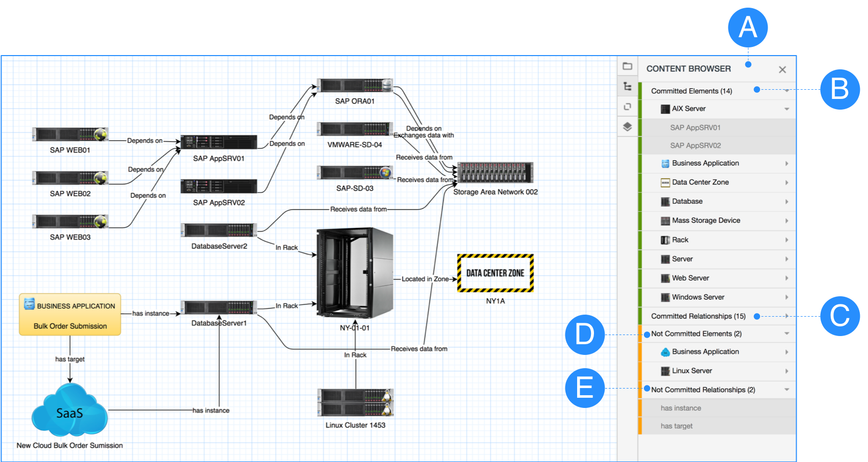Collapse Not Committed Elements (2) section
The image size is (868, 462).
click(786, 334)
